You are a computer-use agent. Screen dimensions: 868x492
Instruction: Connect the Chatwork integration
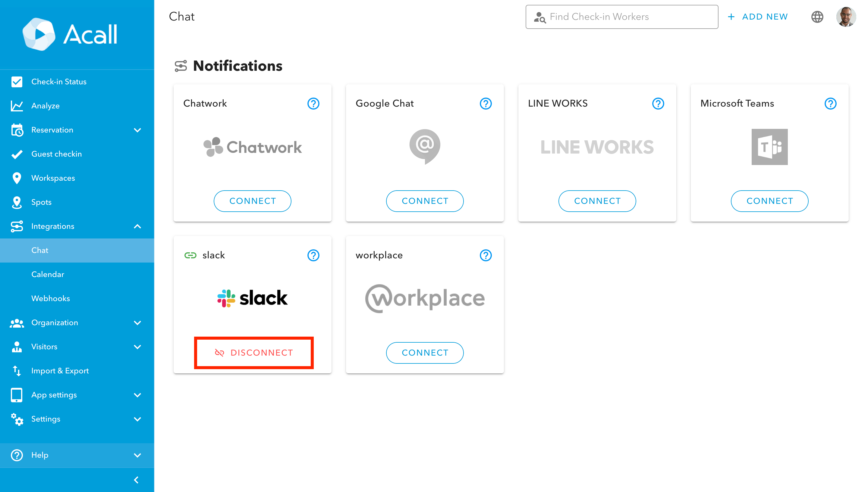pos(252,201)
